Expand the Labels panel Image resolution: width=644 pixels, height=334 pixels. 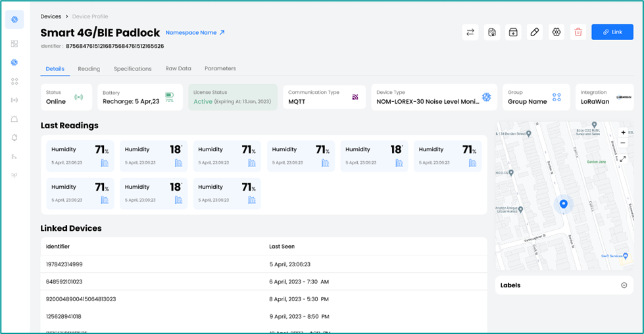[624, 285]
